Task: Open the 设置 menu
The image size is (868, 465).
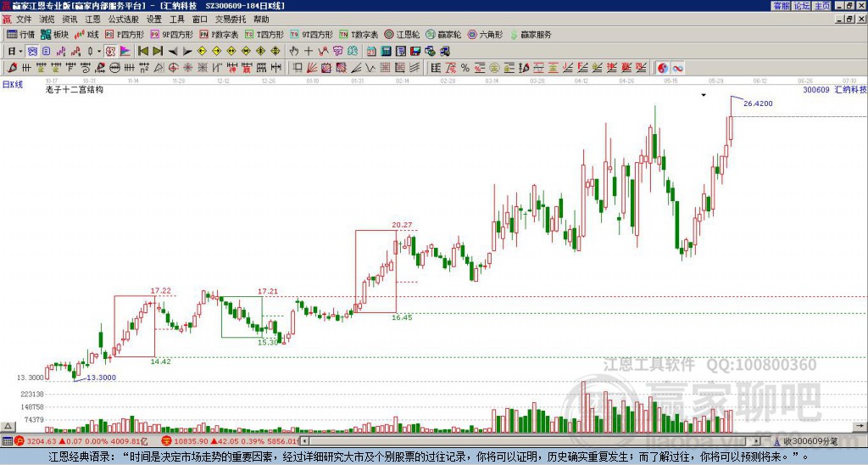Action: (x=154, y=20)
